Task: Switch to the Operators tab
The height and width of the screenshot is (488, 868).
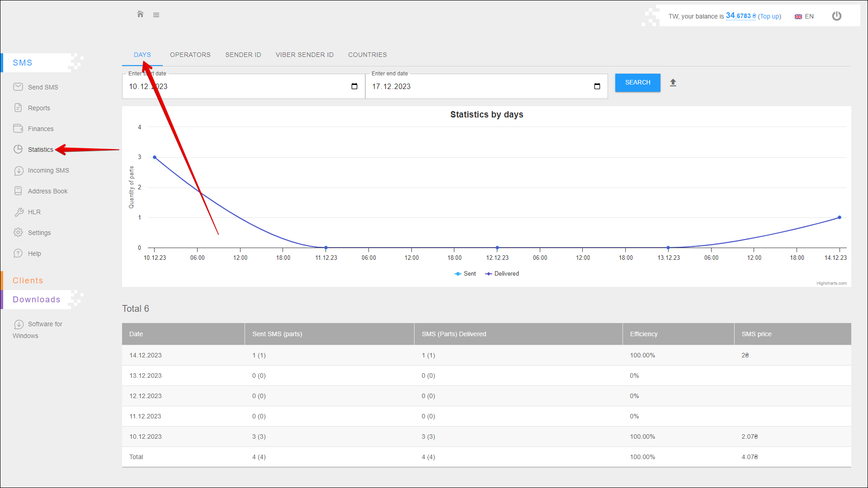Action: [190, 55]
